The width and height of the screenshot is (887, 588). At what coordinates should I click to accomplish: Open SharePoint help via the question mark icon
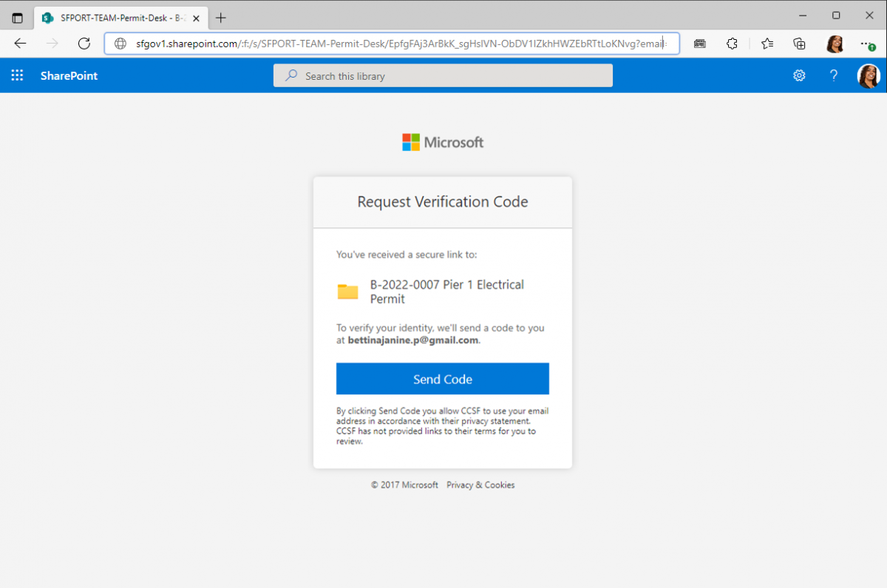click(x=834, y=75)
